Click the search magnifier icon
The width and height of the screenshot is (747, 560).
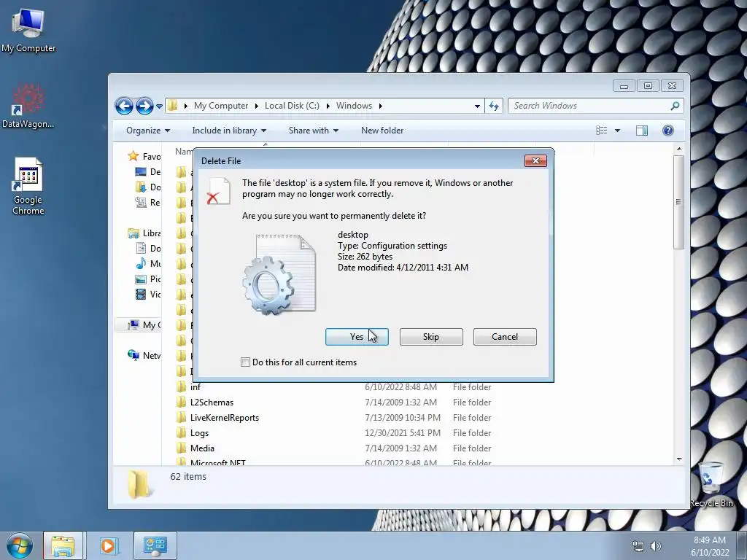675,106
